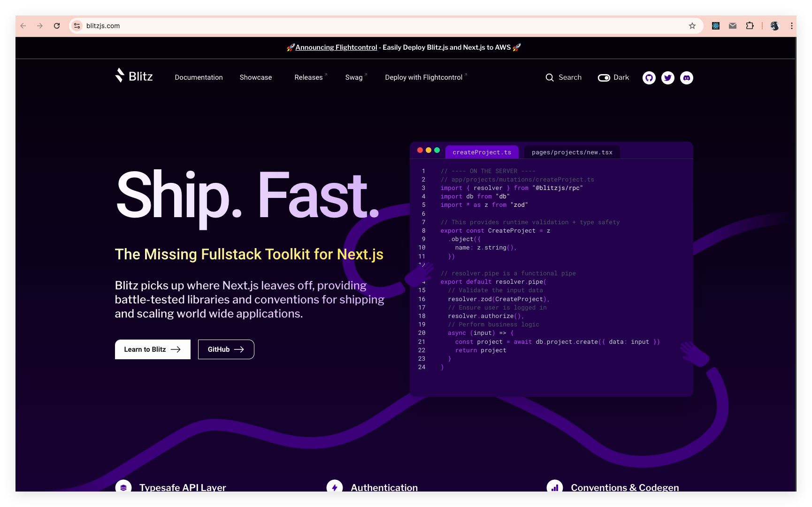This screenshot has height=507, width=812.
Task: Open the mail extension icon
Action: pos(733,26)
